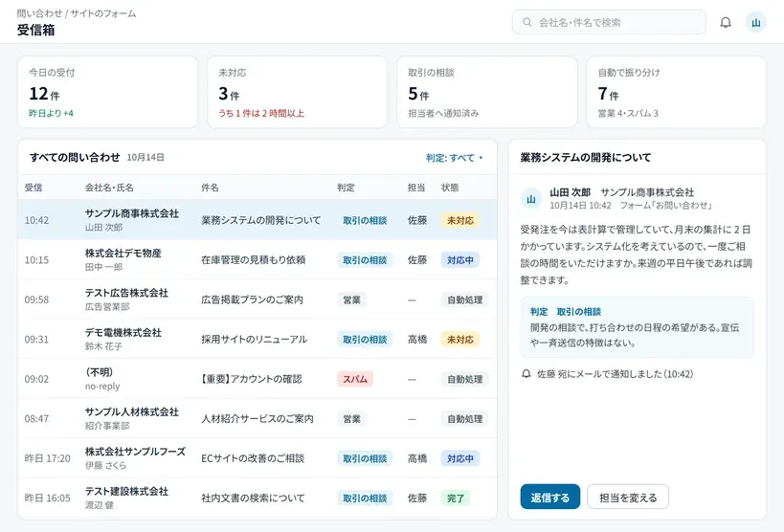The width and height of the screenshot is (784, 532).
Task: Click 判定 取引の相談 label in detail panel
Action: pos(566,312)
